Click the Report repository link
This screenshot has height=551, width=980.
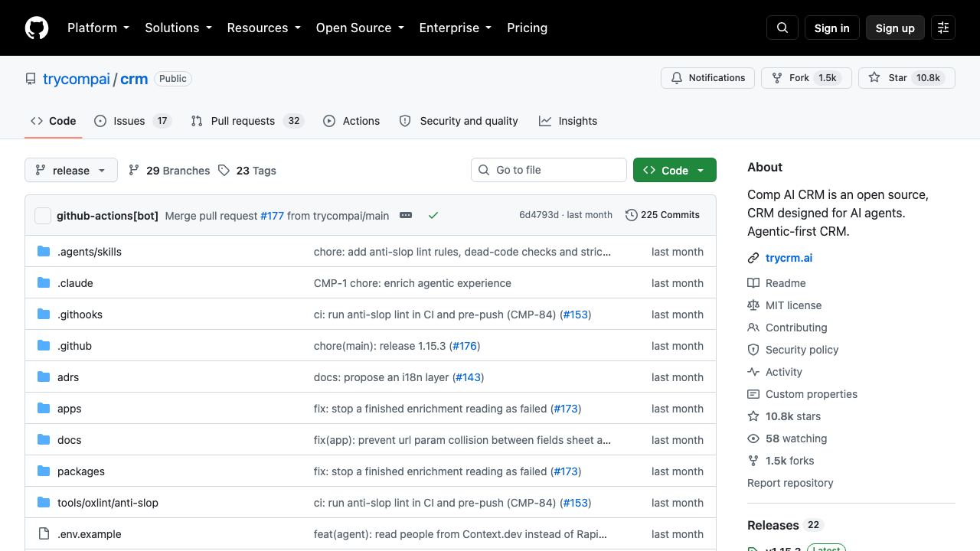coord(790,483)
